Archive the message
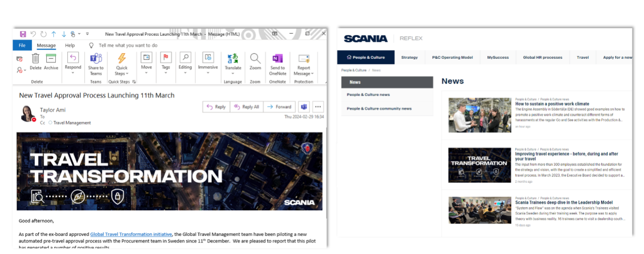The image size is (644, 254). pos(51,62)
